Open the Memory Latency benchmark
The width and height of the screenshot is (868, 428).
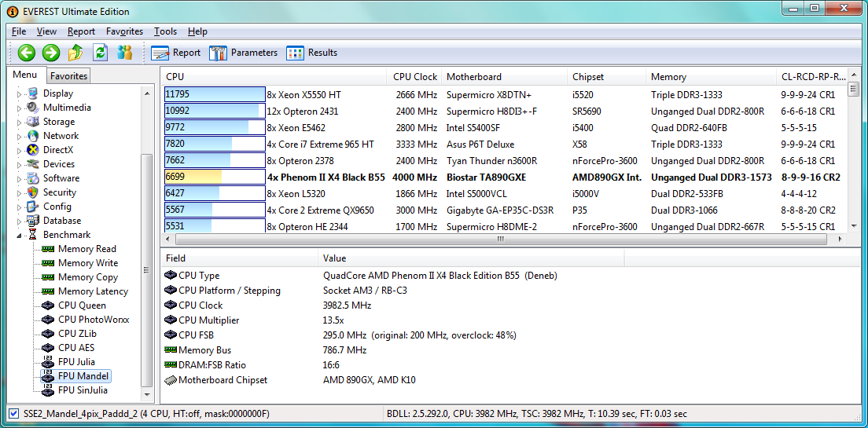(93, 291)
